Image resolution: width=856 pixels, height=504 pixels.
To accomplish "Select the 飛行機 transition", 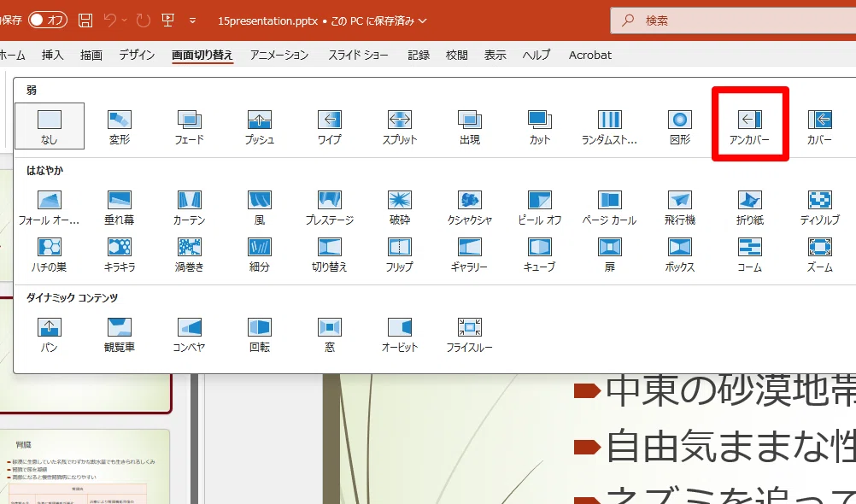I will click(x=680, y=208).
